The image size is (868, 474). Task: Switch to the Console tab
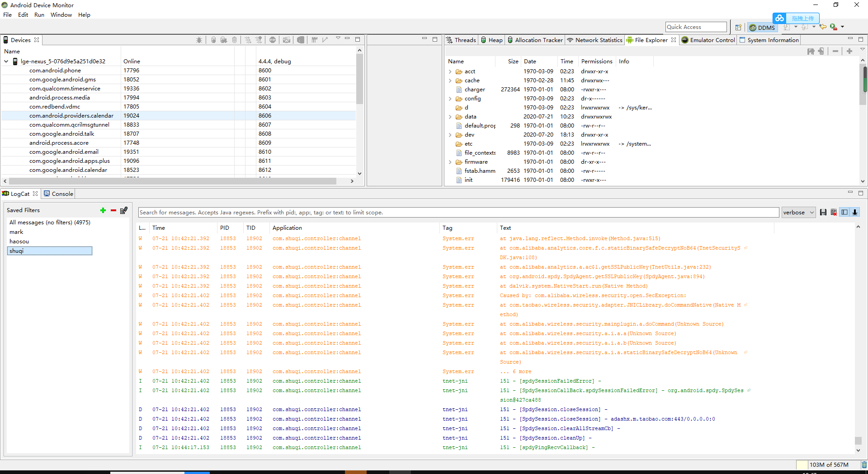pyautogui.click(x=58, y=194)
